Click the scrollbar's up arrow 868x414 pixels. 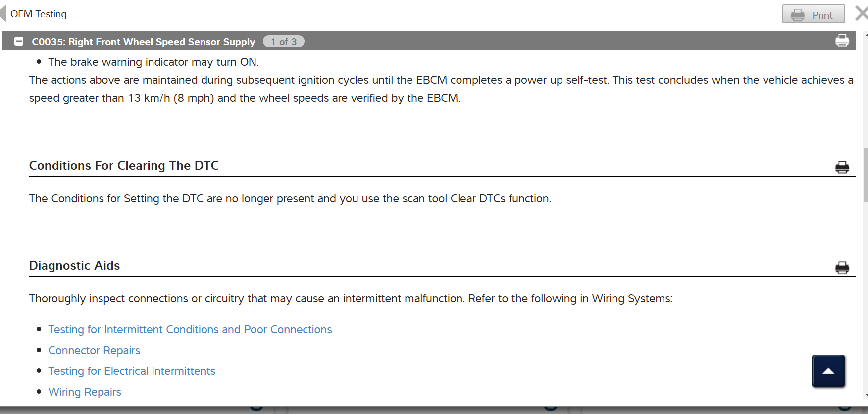(x=866, y=35)
